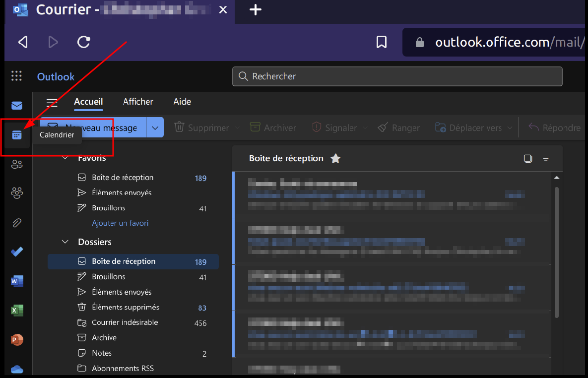Open Excel from the app sidebar
588x378 pixels.
17,311
